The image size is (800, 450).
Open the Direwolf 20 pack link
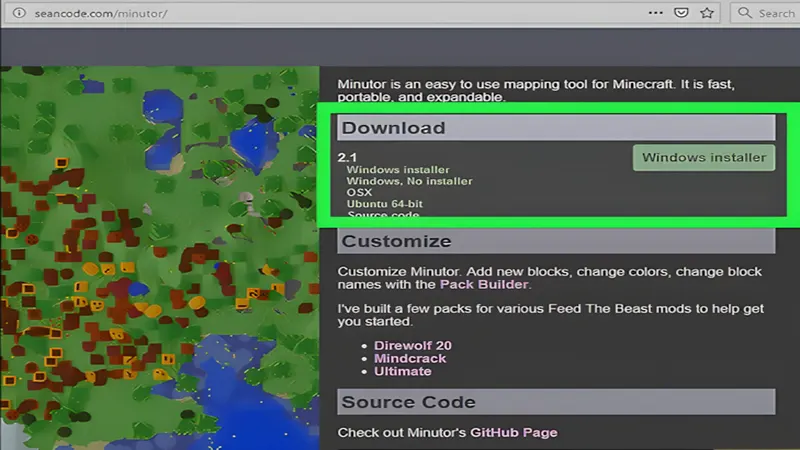coord(412,346)
